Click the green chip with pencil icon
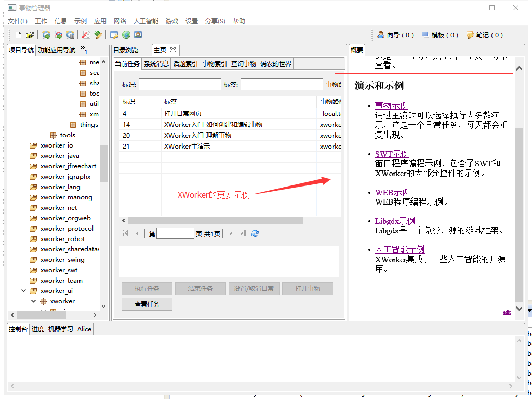 98,35
